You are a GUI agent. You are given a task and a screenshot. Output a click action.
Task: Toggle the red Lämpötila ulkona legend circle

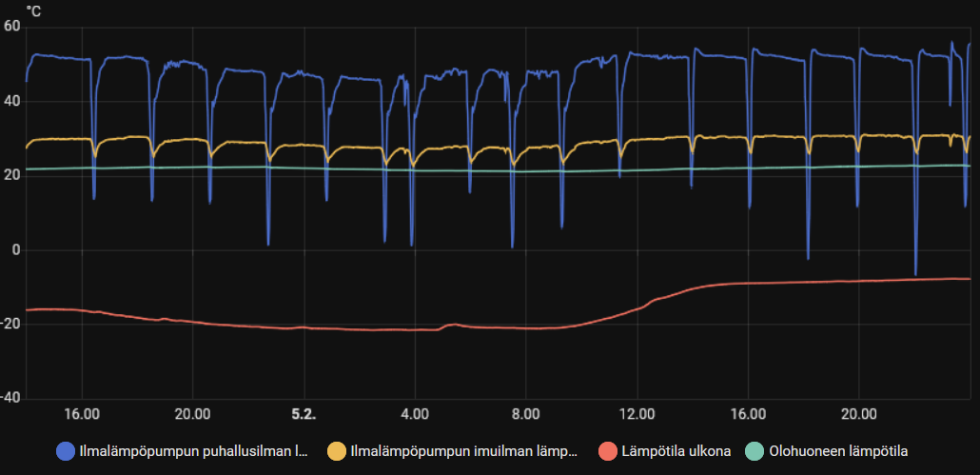tap(607, 451)
